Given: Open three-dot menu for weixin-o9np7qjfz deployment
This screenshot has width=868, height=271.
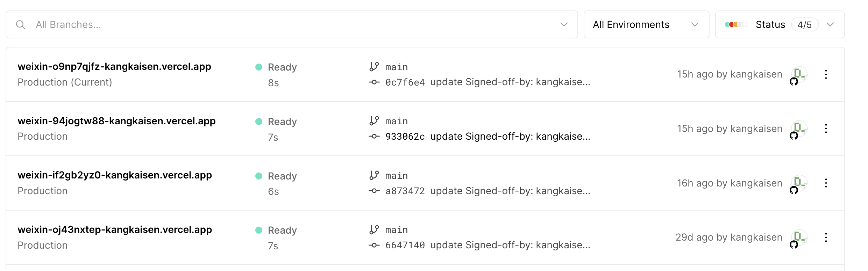Looking at the screenshot, I should [x=826, y=74].
